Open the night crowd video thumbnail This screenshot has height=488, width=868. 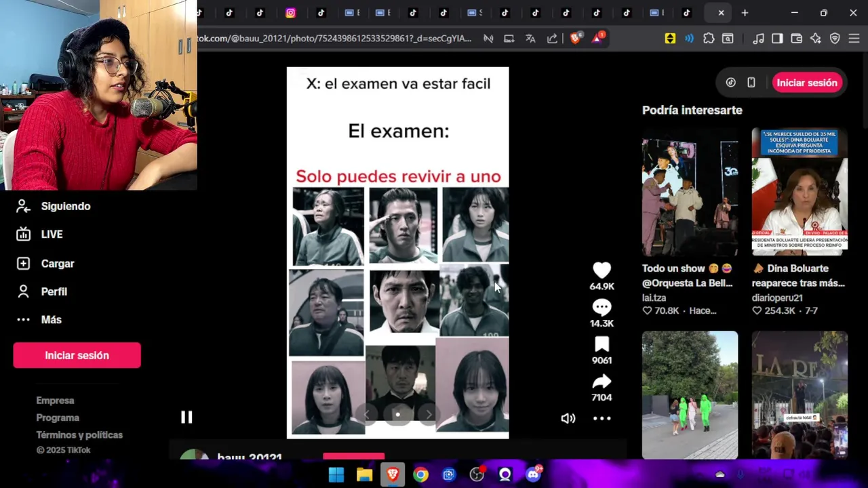(x=800, y=394)
